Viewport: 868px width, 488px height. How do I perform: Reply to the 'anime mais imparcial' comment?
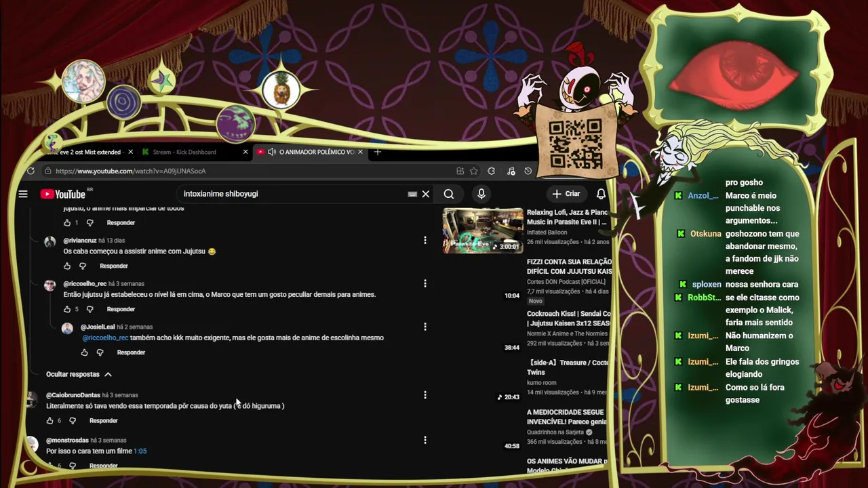[121, 222]
